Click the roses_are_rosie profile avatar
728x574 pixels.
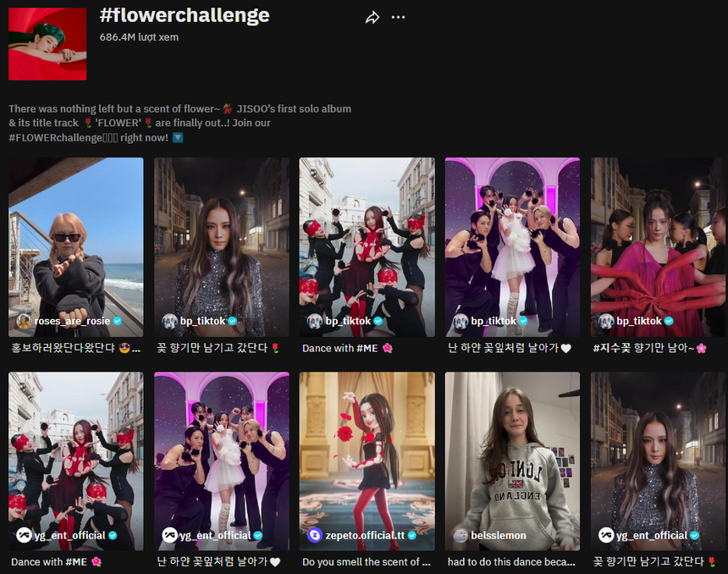tap(25, 322)
